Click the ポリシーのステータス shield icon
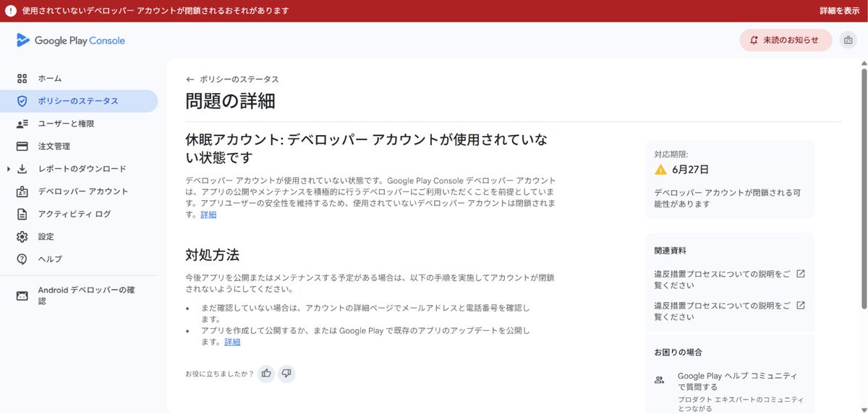The image size is (868, 414). click(x=22, y=101)
